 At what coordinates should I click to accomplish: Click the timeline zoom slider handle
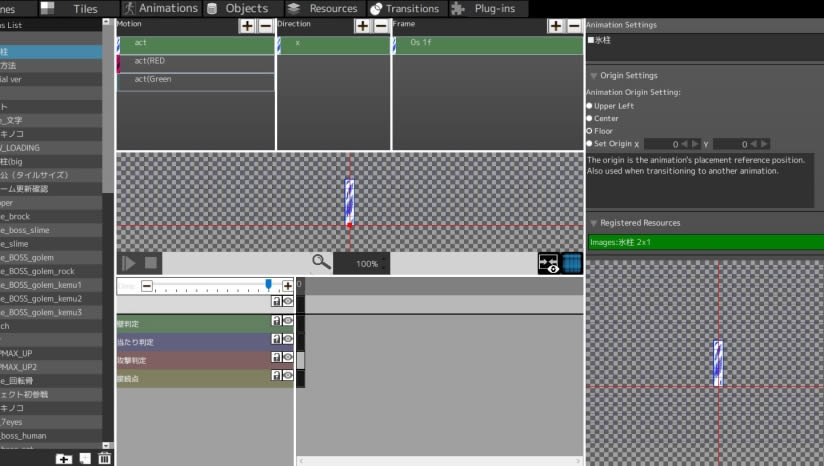coord(268,285)
